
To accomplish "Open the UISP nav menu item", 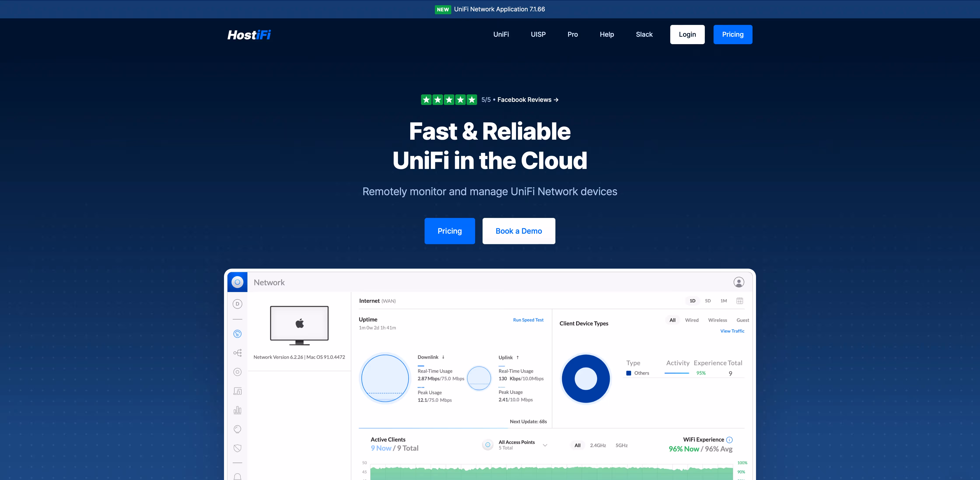I will coord(538,34).
